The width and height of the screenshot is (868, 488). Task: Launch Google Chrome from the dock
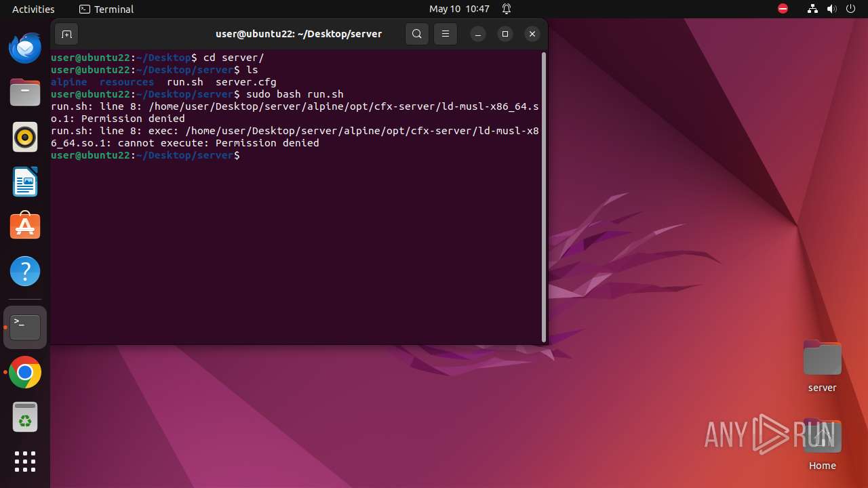pyautogui.click(x=25, y=372)
